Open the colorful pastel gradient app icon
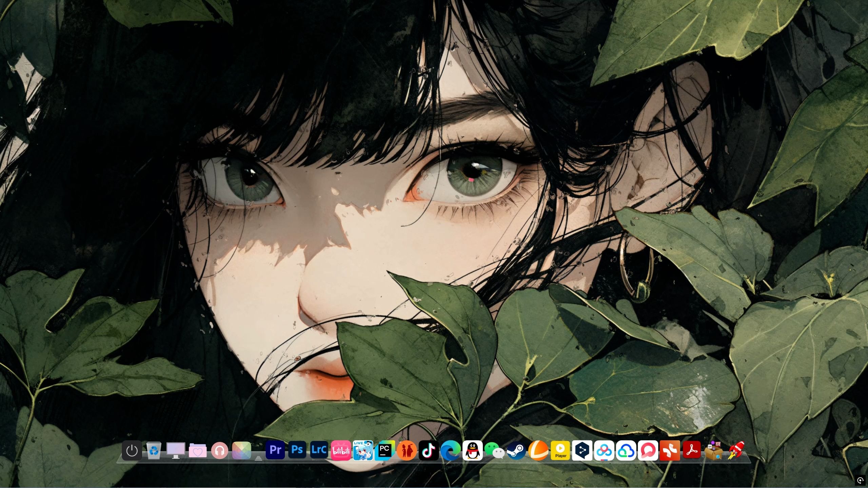Screen dimensions: 868x488 [241, 451]
